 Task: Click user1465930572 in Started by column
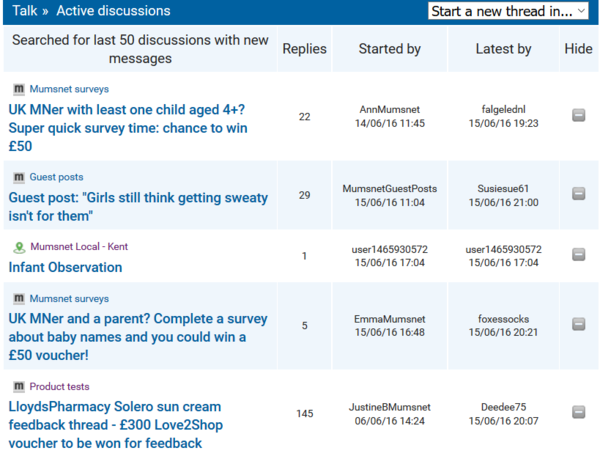(x=390, y=249)
